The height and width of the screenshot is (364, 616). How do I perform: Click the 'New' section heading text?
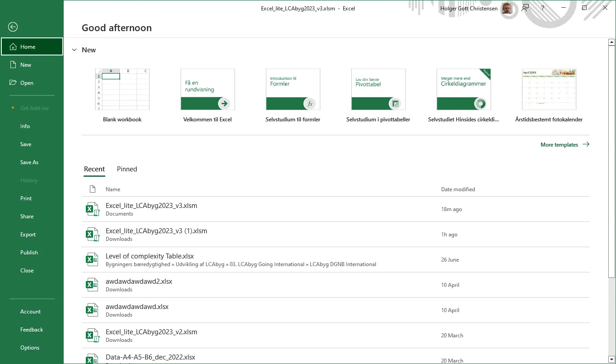tap(89, 50)
